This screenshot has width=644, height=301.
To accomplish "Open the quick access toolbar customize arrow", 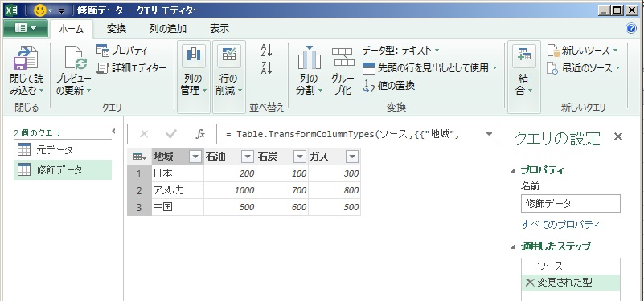I will tap(62, 10).
